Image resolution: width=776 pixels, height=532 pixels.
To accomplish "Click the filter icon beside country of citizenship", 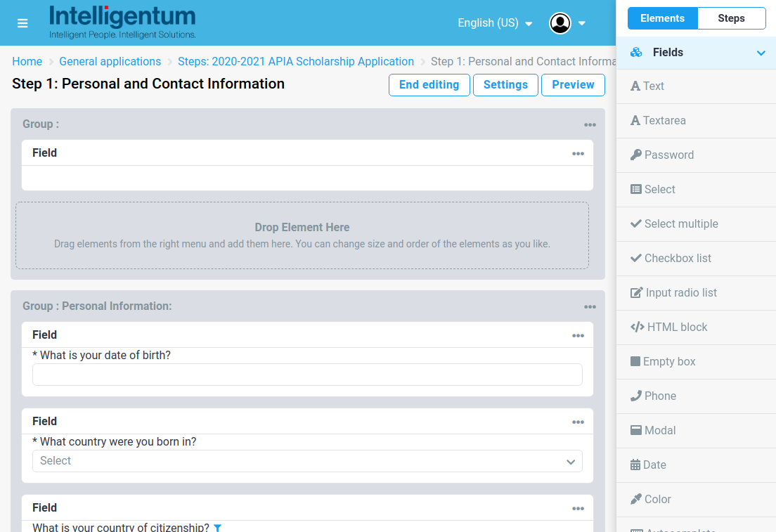I will [x=217, y=528].
